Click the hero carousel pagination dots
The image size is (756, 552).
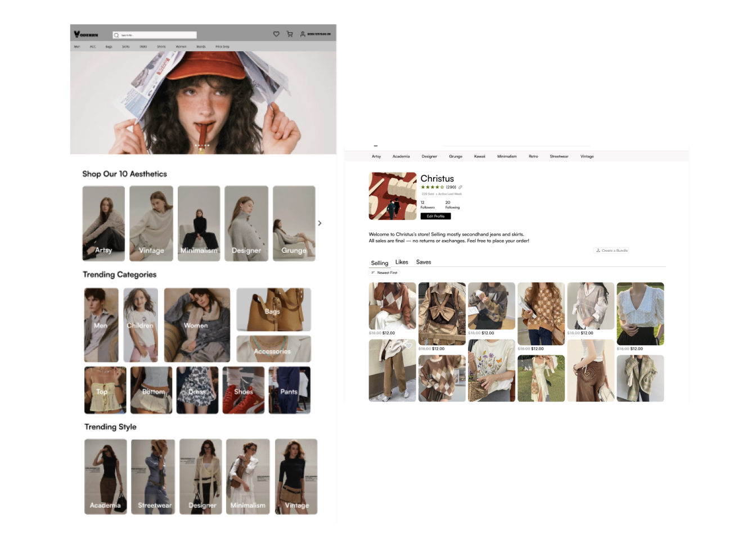tap(202, 146)
